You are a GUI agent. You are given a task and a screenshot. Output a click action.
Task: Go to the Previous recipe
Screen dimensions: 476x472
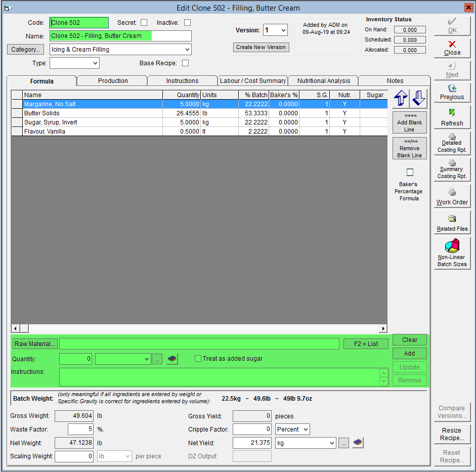(x=452, y=93)
